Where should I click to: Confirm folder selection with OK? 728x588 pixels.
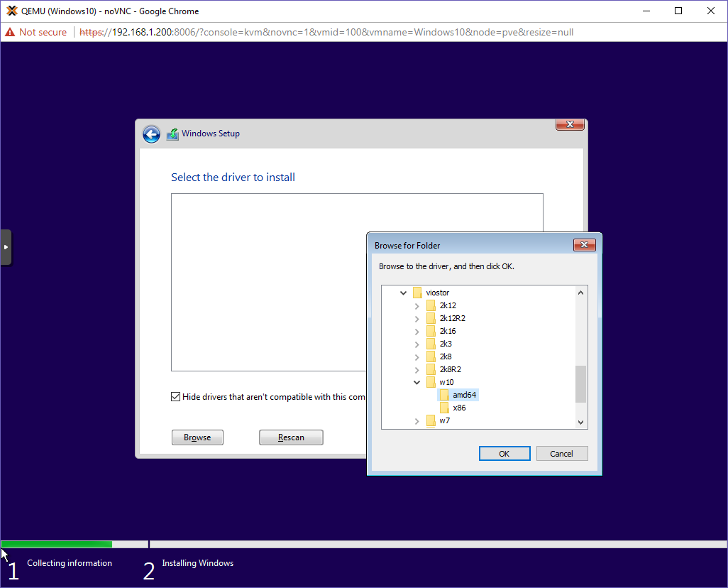tap(504, 453)
